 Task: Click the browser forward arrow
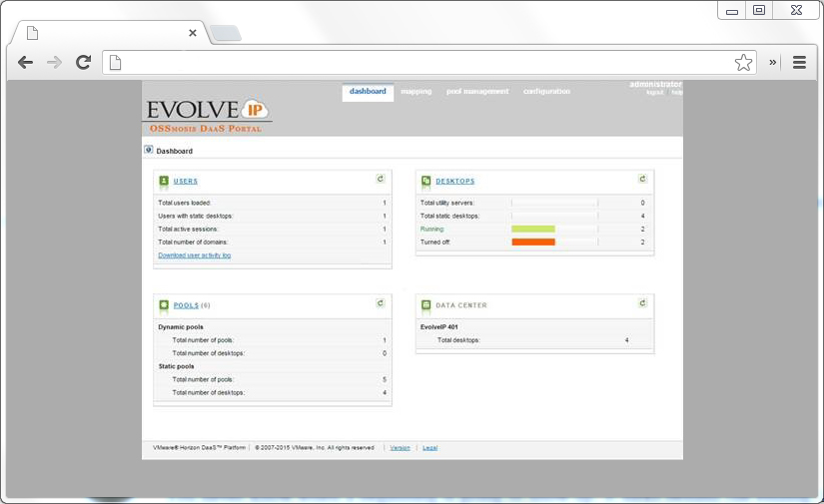[x=54, y=63]
